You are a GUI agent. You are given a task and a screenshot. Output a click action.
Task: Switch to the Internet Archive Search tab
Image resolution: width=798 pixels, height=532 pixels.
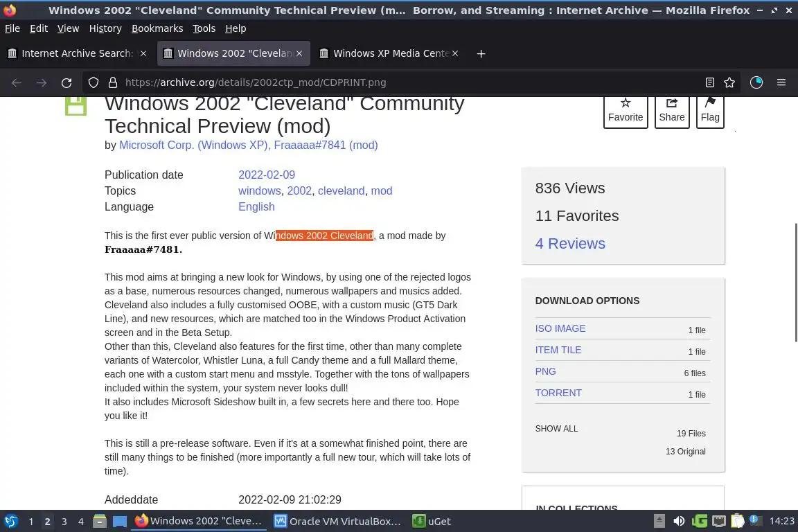[76, 53]
